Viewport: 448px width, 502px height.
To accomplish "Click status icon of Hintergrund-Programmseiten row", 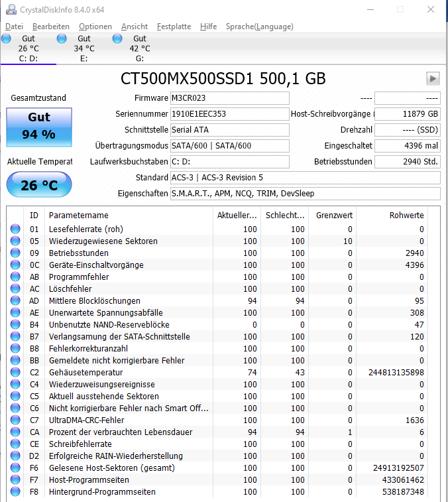I will click(x=15, y=492).
